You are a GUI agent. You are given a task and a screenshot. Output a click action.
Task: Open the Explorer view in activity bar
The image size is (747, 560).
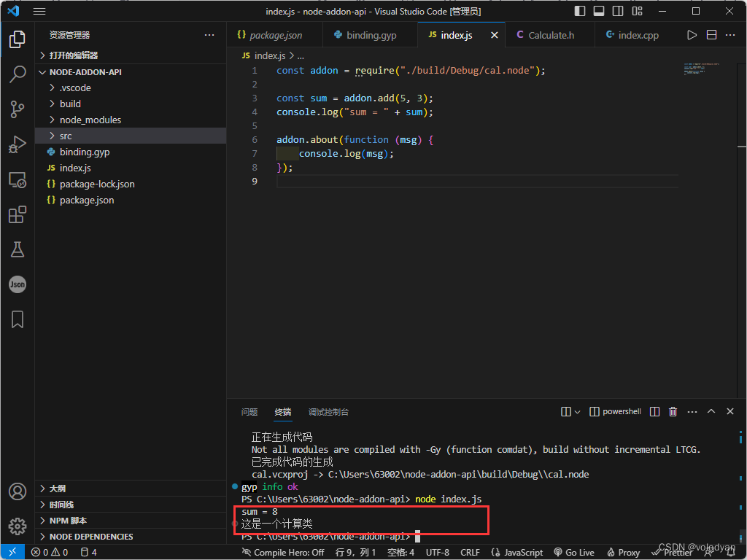coord(18,39)
